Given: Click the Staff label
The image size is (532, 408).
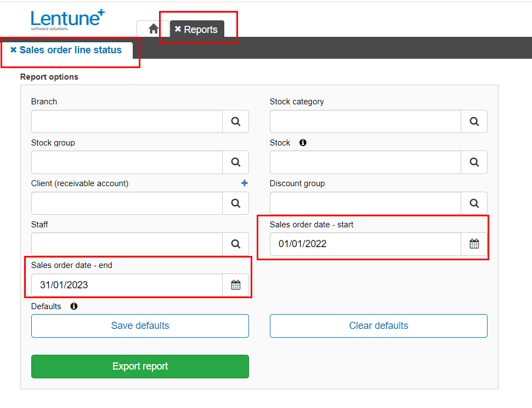Looking at the screenshot, I should pyautogui.click(x=39, y=225).
